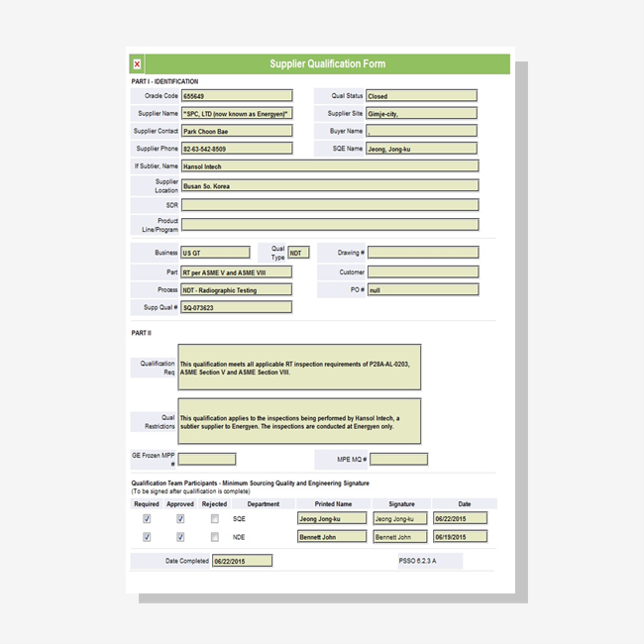Click the Qual Restrictions text area
The height and width of the screenshot is (644, 644).
click(299, 421)
